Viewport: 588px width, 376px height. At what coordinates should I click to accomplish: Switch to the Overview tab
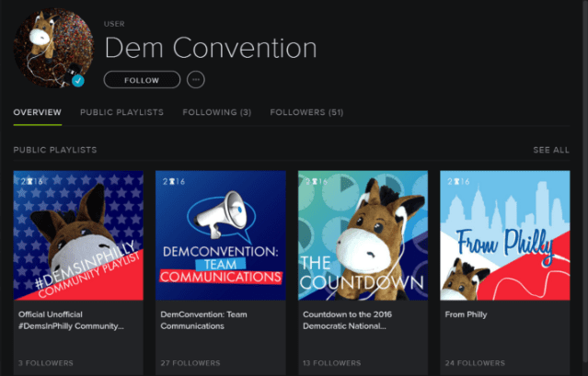38,112
